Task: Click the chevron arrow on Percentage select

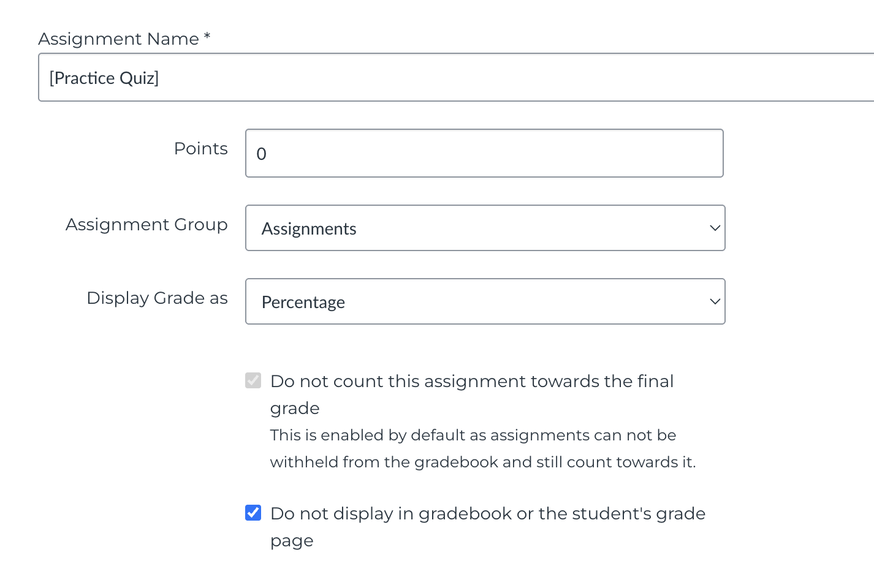Action: [714, 302]
